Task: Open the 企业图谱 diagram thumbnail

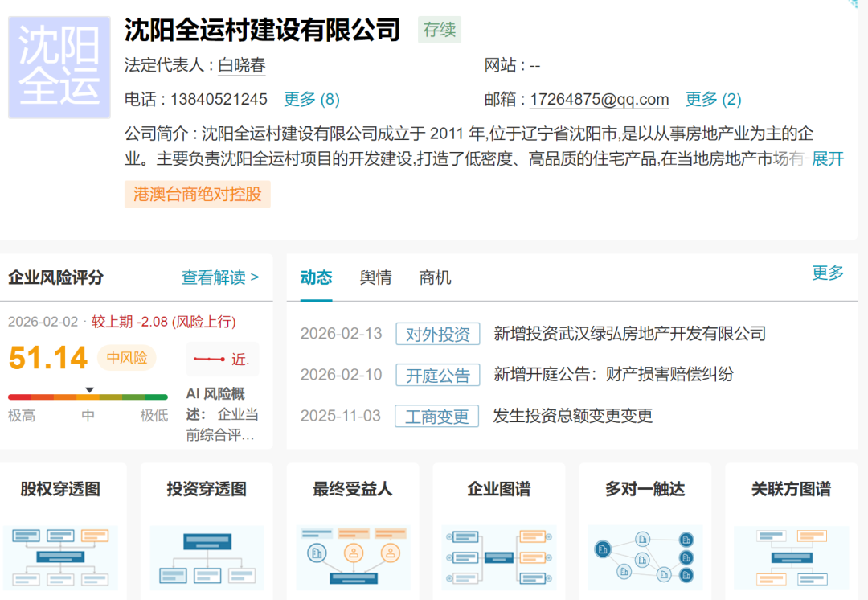Action: coord(499,558)
